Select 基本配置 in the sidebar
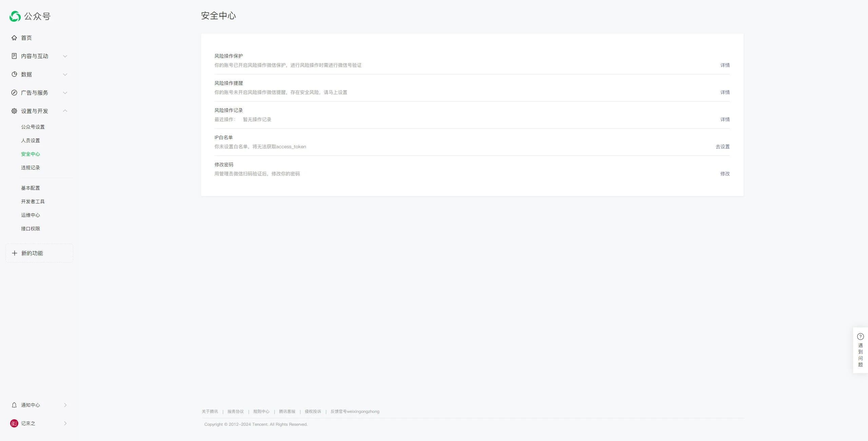Screen dimensions: 868x441 [x=31, y=188]
